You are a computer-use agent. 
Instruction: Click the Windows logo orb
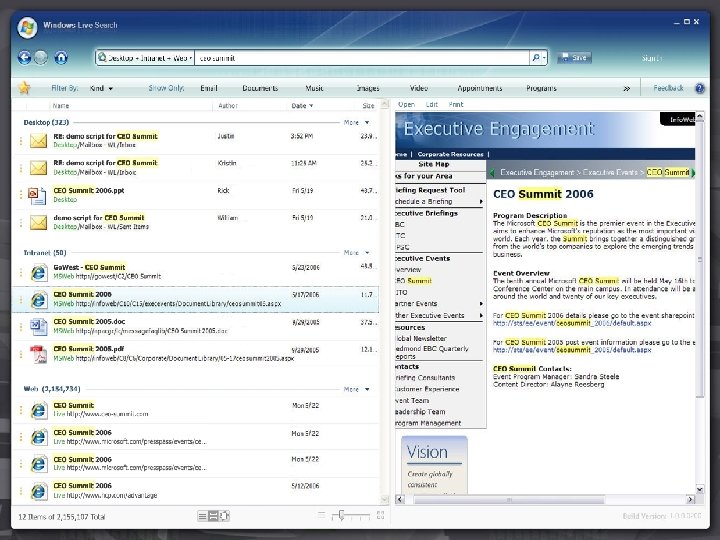pyautogui.click(x=27, y=27)
